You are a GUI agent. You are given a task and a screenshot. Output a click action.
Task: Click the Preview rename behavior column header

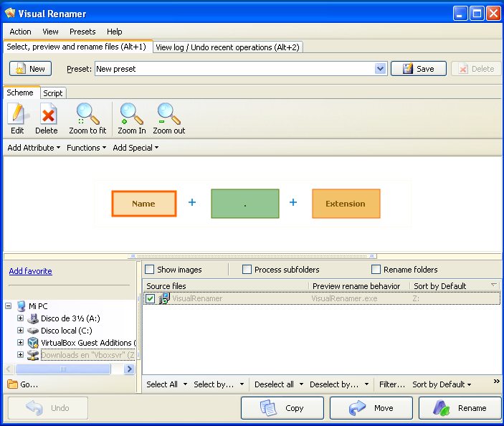[359, 286]
